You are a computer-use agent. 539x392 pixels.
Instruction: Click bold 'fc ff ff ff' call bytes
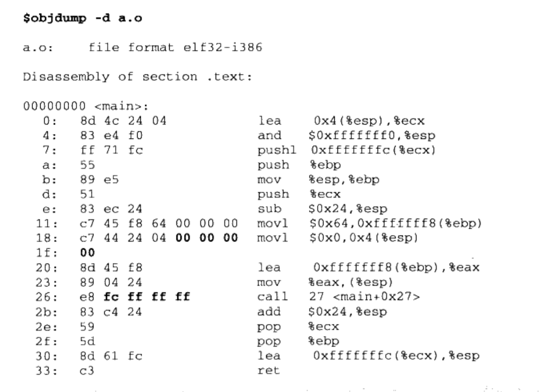(x=147, y=297)
